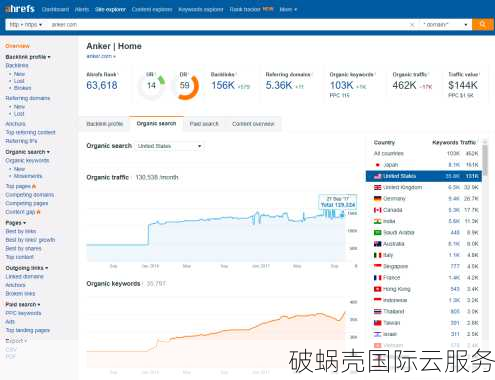Image resolution: width=495 pixels, height=380 pixels.
Task: Click the Singapore flag icon
Action: pyautogui.click(x=377, y=266)
